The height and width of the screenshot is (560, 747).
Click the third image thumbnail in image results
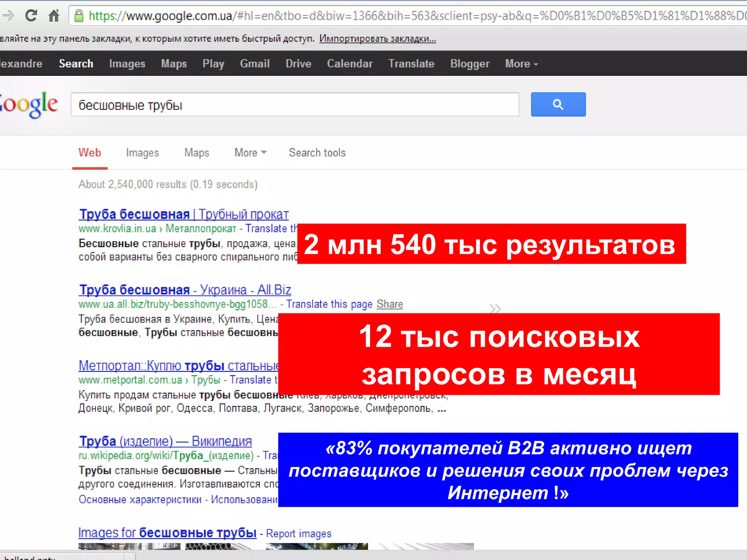pos(317,547)
